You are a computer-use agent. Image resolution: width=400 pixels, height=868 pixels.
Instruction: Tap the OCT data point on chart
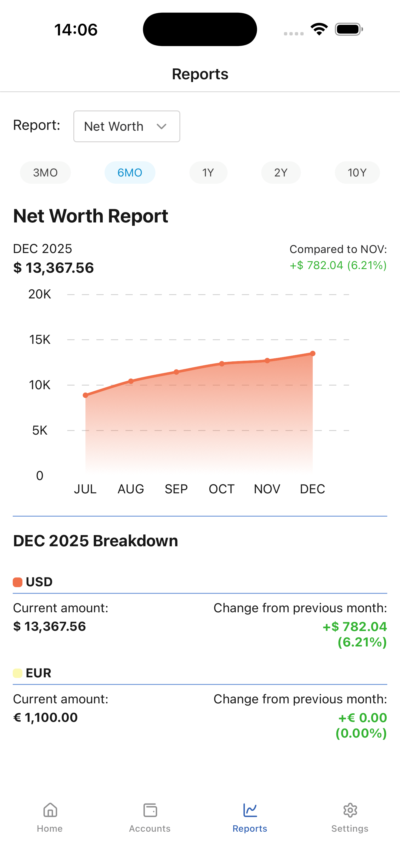(222, 363)
